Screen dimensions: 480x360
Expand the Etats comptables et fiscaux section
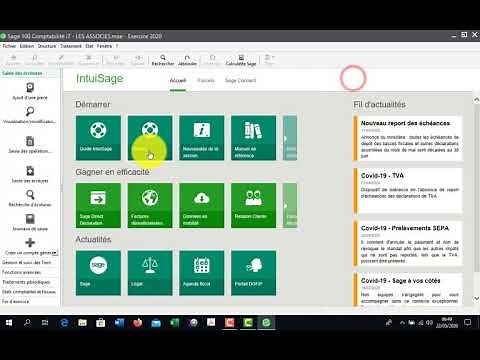tap(29, 292)
